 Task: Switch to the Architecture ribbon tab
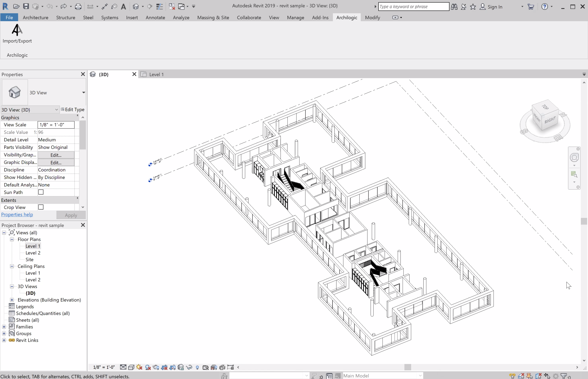35,17
